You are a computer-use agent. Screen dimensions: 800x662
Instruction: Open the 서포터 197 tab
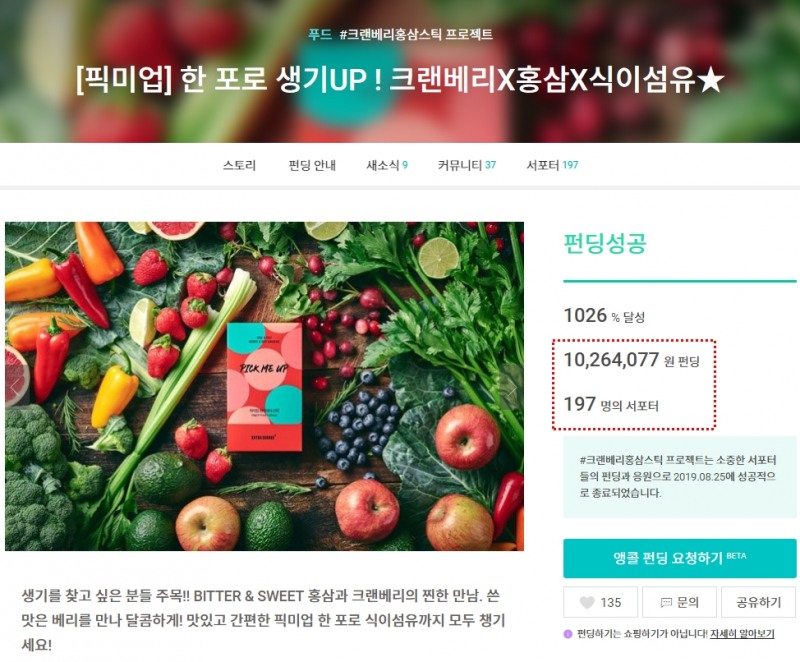(x=552, y=165)
